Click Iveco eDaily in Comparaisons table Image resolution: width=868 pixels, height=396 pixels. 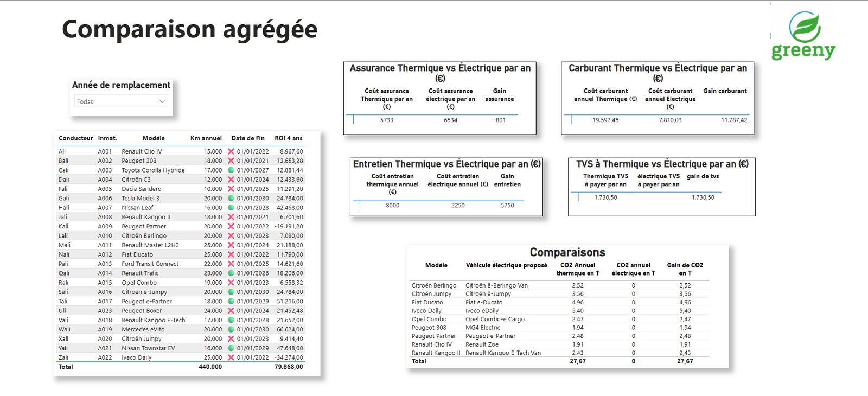pos(482,311)
